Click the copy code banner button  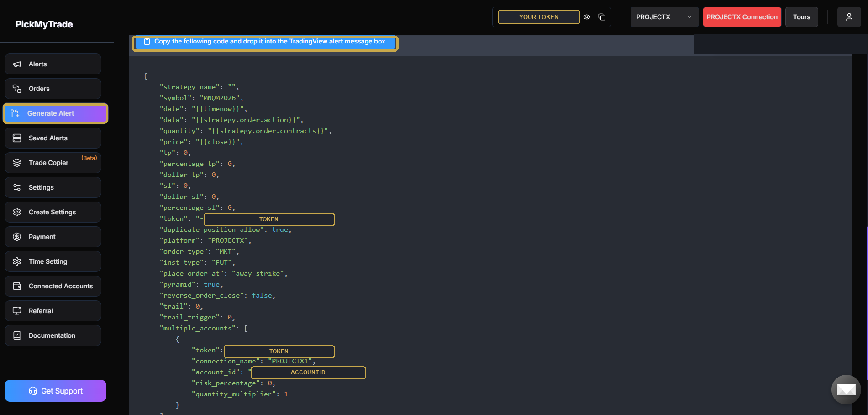(265, 43)
